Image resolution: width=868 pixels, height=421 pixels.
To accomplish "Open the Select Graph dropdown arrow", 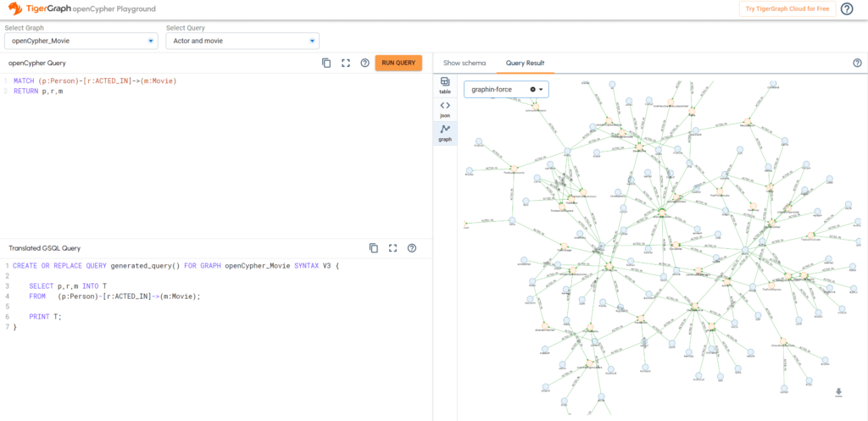I will (151, 41).
